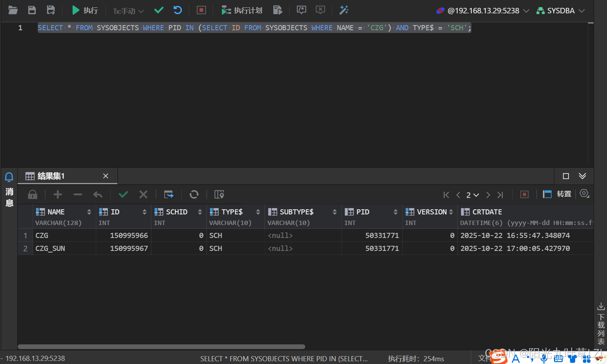Open the 下载列表 download list

click(601, 324)
